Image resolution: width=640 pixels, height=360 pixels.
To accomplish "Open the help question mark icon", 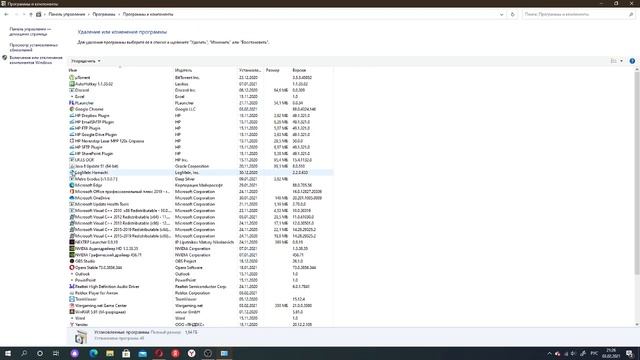I will (632, 61).
